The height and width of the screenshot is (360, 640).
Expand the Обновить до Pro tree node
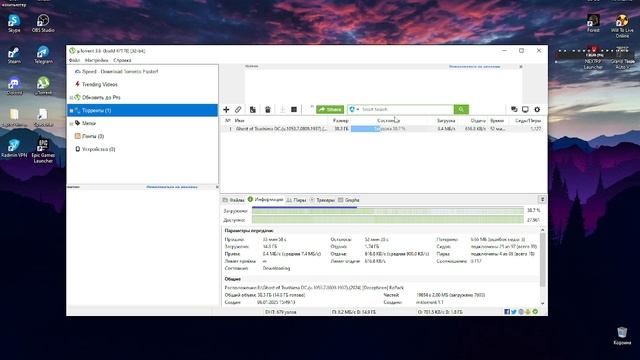(x=71, y=98)
